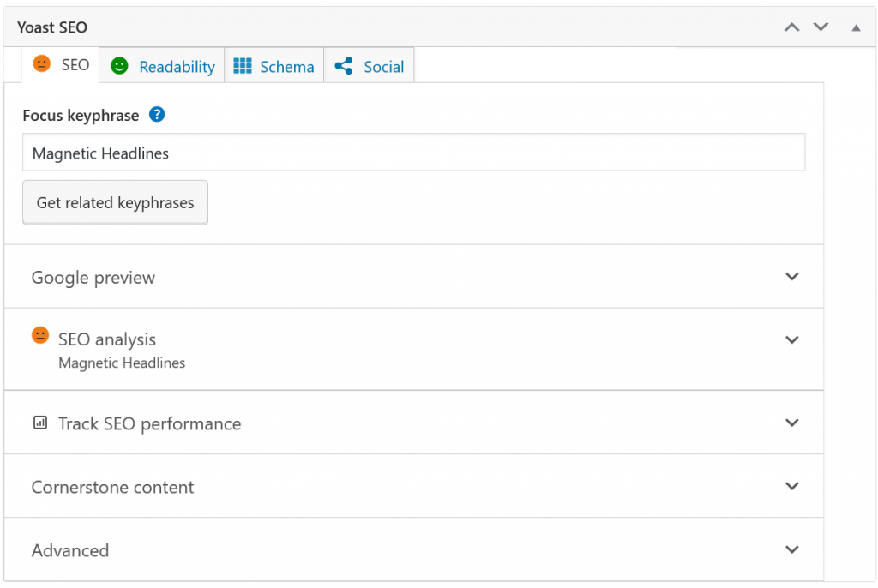
Task: Open the Social tab
Action: coord(383,66)
